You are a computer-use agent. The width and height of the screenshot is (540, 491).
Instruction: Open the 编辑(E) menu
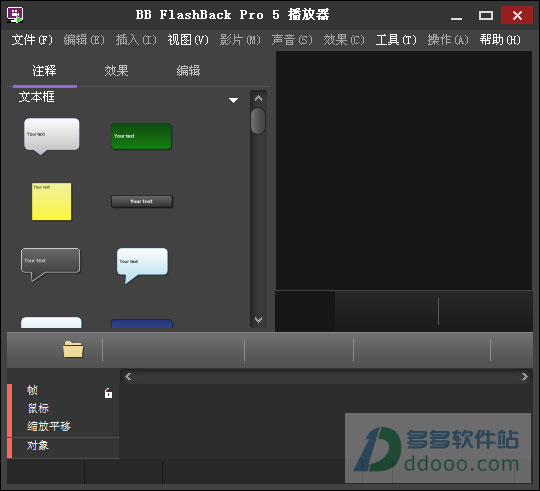tap(84, 40)
